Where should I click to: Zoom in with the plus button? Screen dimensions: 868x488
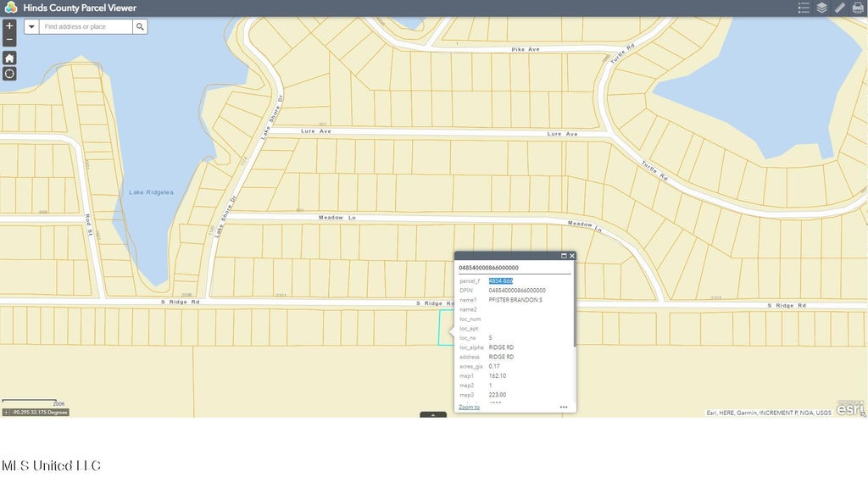pos(9,26)
